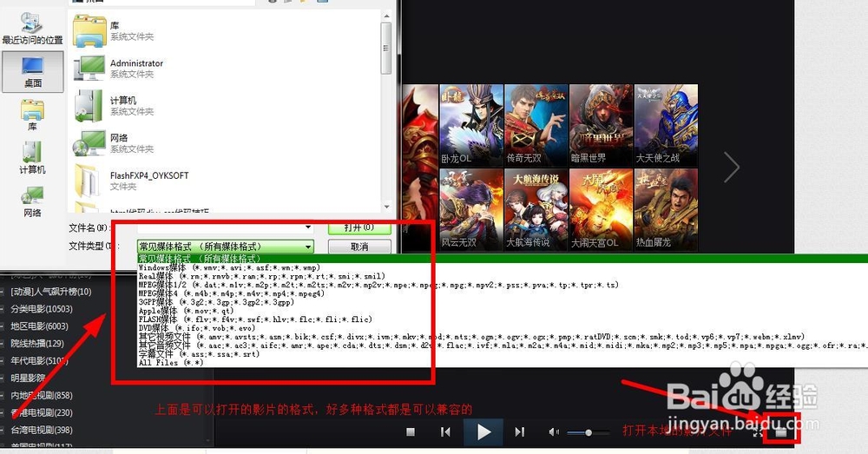The width and height of the screenshot is (868, 454).
Task: Select 桌面 in the dialog's places sidebar
Action: coord(33,72)
